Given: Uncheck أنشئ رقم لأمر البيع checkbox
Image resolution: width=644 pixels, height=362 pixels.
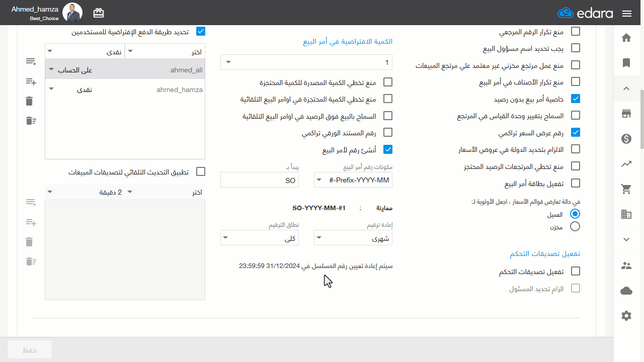Looking at the screenshot, I should pos(388,149).
